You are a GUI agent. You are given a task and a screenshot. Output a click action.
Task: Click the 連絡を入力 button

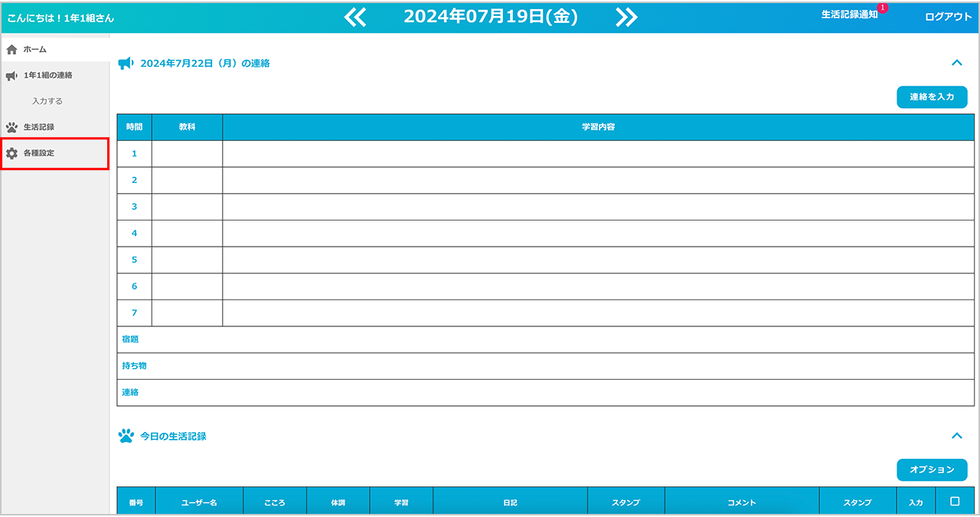pyautogui.click(x=932, y=97)
